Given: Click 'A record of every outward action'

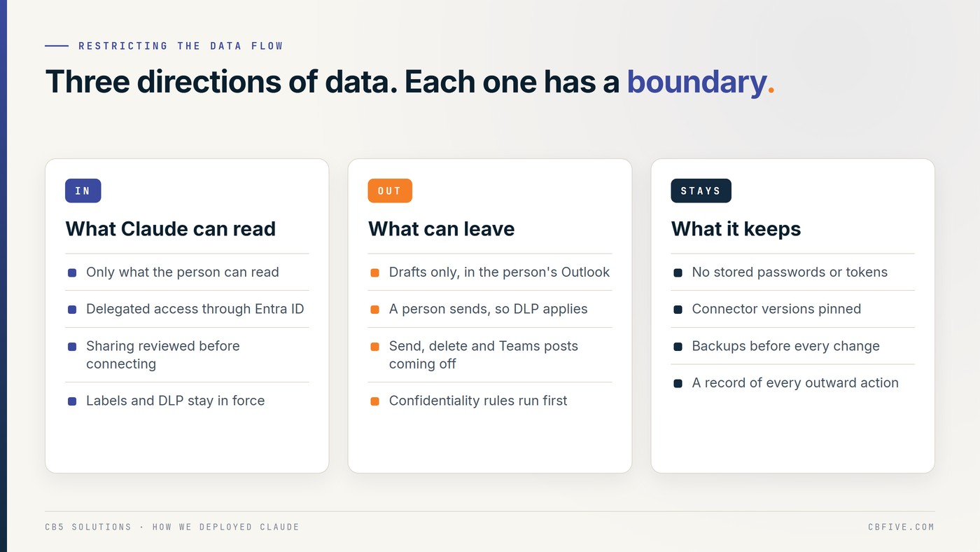Looking at the screenshot, I should [x=795, y=383].
